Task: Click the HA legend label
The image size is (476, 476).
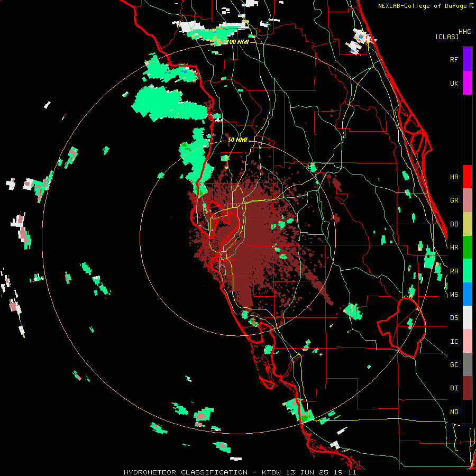Action: tap(454, 177)
